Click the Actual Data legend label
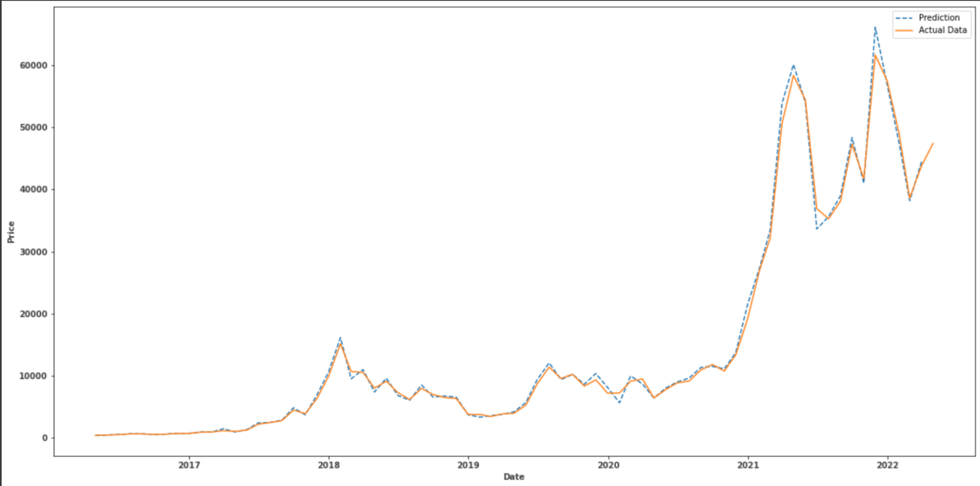Viewport: 980px width, 486px height. click(942, 30)
